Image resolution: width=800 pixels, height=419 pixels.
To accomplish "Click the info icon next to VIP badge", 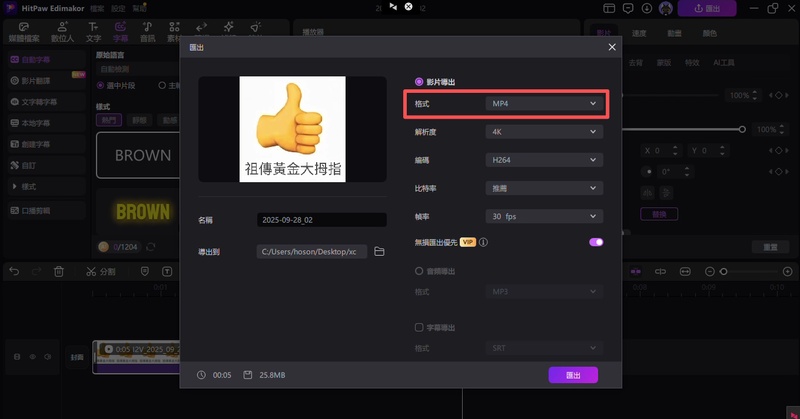I will tap(481, 242).
